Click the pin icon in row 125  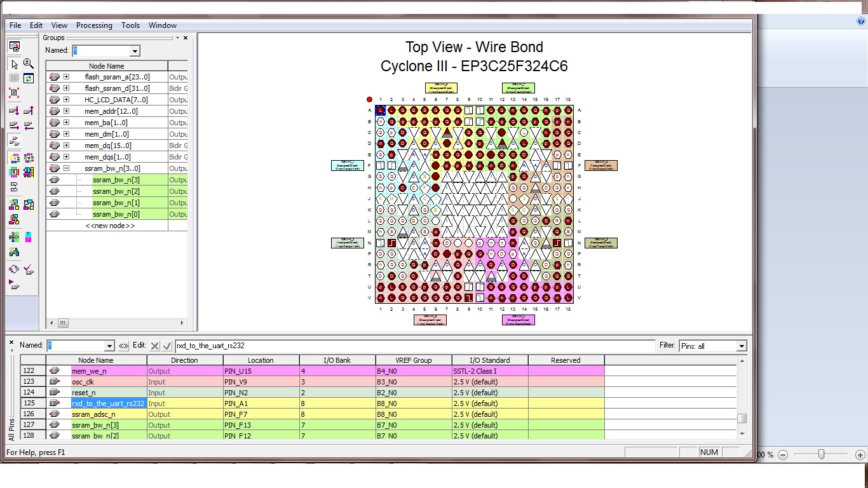(x=55, y=403)
